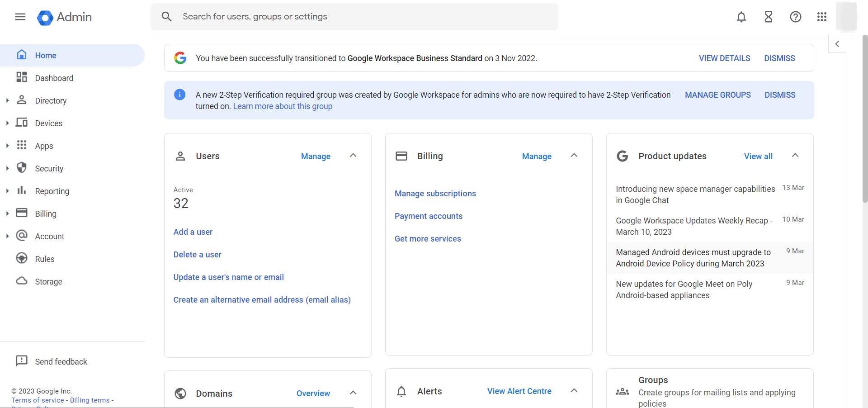This screenshot has height=408, width=868.
Task: Open Rules in the sidebar
Action: pos(72,259)
